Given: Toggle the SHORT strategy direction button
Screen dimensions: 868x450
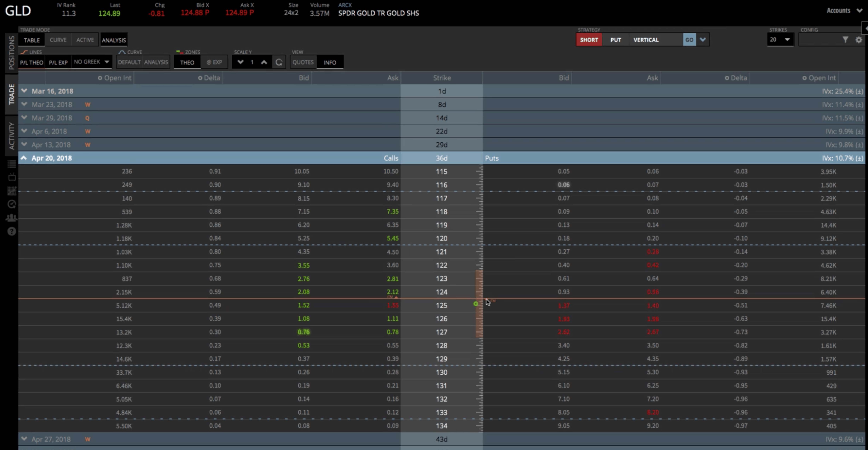Looking at the screenshot, I should click(589, 40).
